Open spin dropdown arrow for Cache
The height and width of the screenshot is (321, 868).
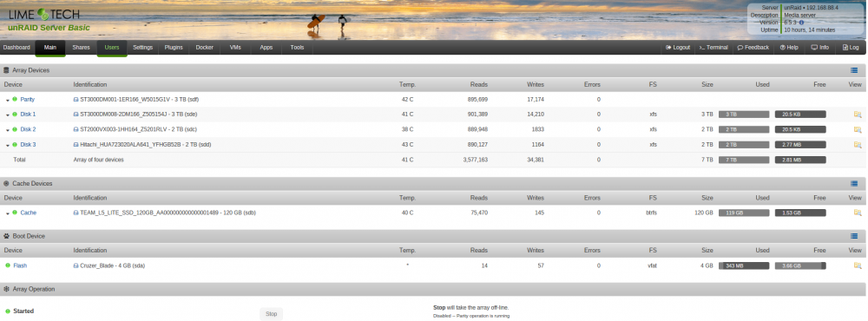pos(8,213)
